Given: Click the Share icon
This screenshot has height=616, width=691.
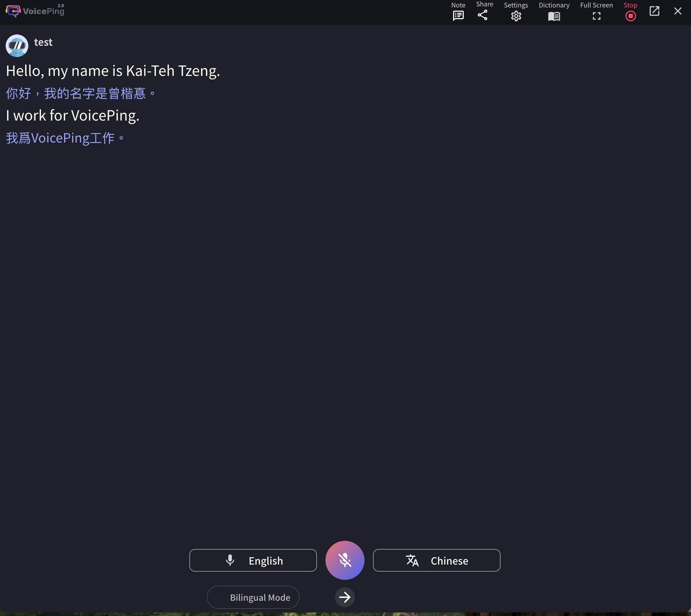Looking at the screenshot, I should click(x=483, y=15).
